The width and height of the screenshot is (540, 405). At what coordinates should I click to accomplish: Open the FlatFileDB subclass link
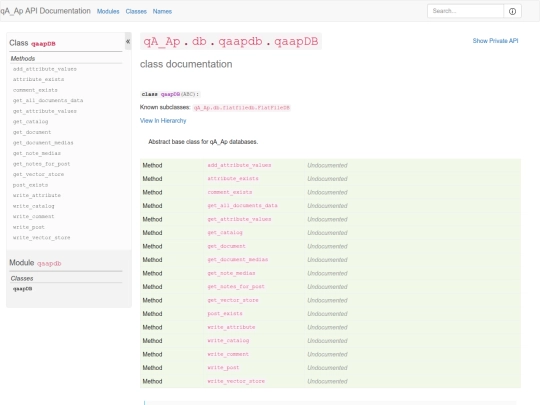click(241, 107)
